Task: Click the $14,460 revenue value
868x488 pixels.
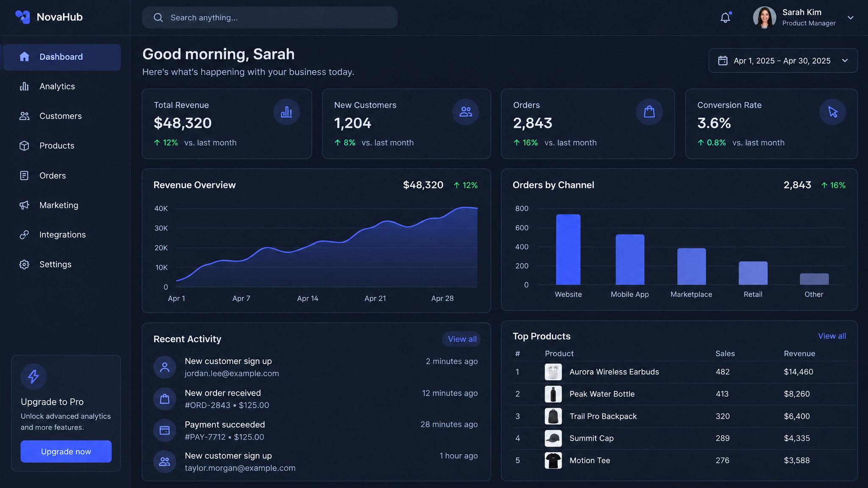Action: click(798, 372)
